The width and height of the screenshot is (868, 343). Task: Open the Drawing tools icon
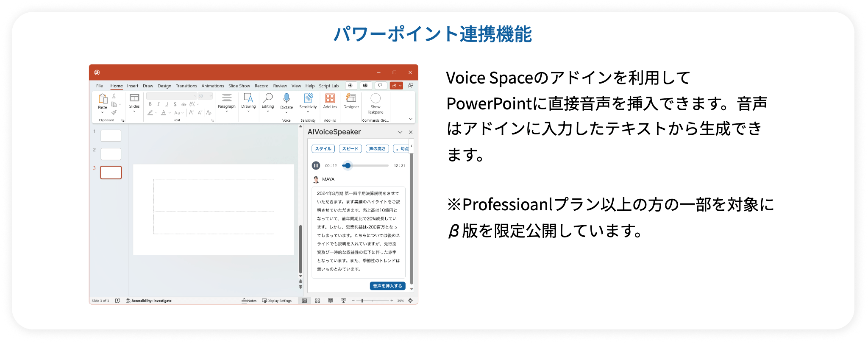248,98
